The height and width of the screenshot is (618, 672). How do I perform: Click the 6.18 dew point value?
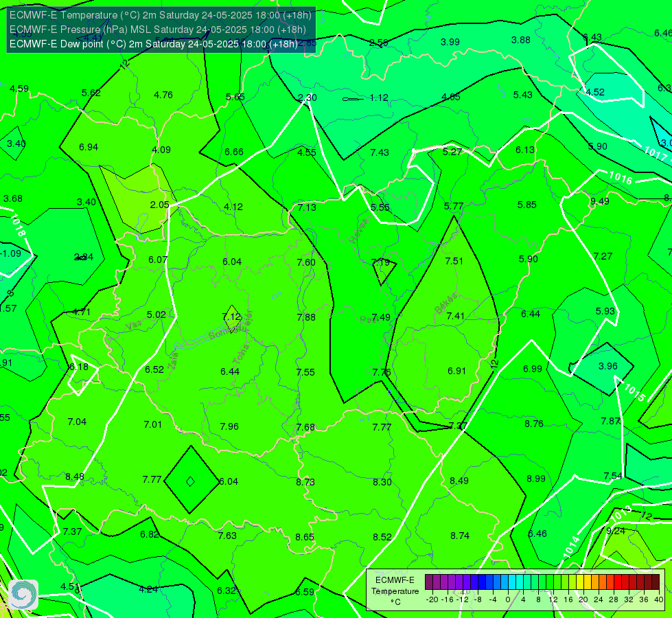point(79,367)
